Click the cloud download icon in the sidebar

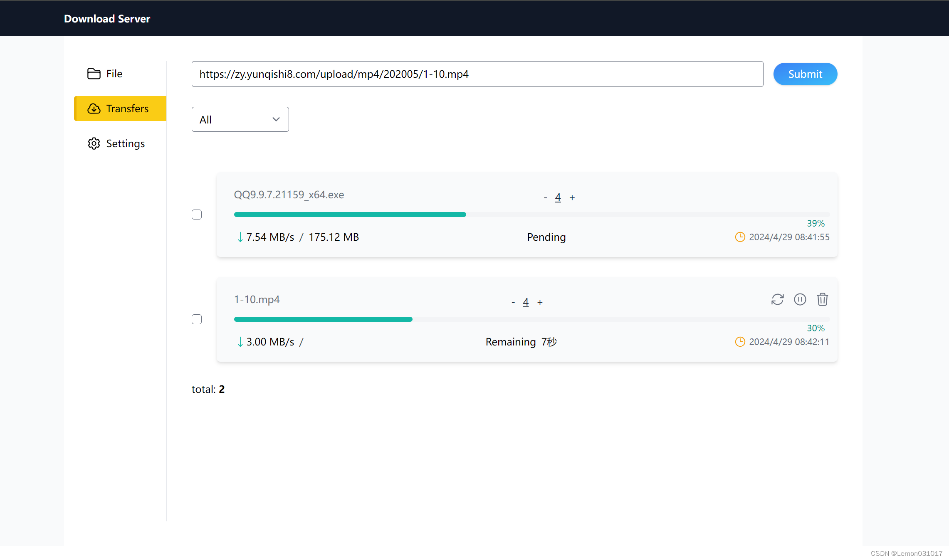tap(94, 109)
